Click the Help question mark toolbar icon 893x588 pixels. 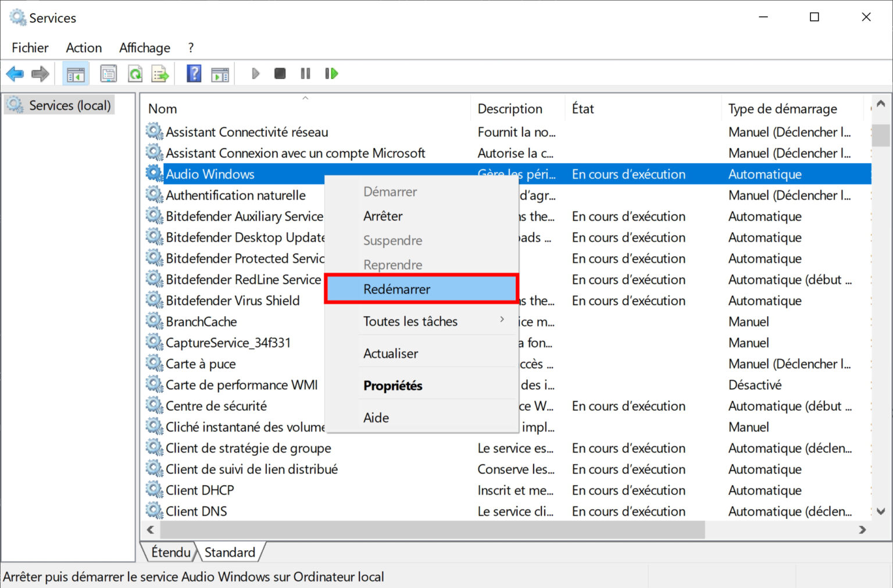tap(193, 73)
